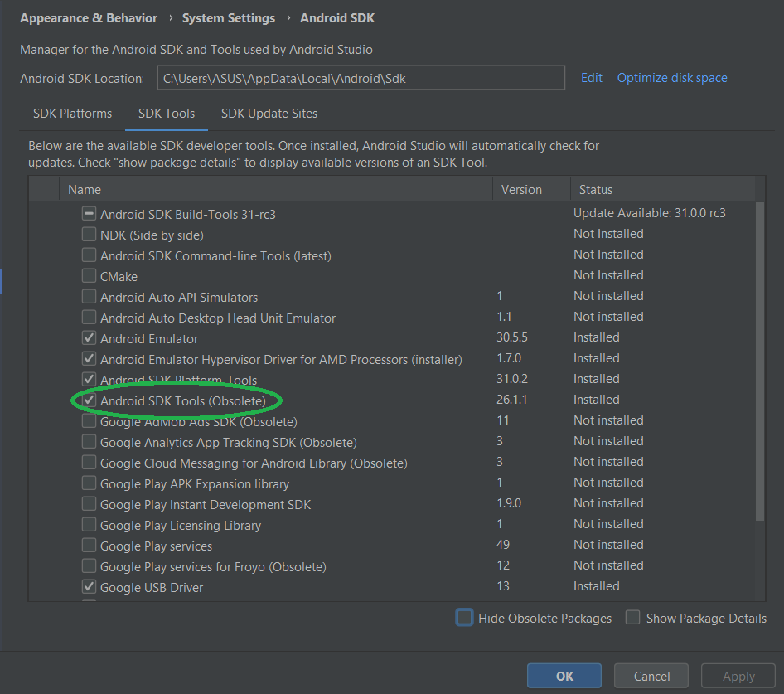The height and width of the screenshot is (694, 784).
Task: Click the Edit SDK location link
Action: [592, 78]
